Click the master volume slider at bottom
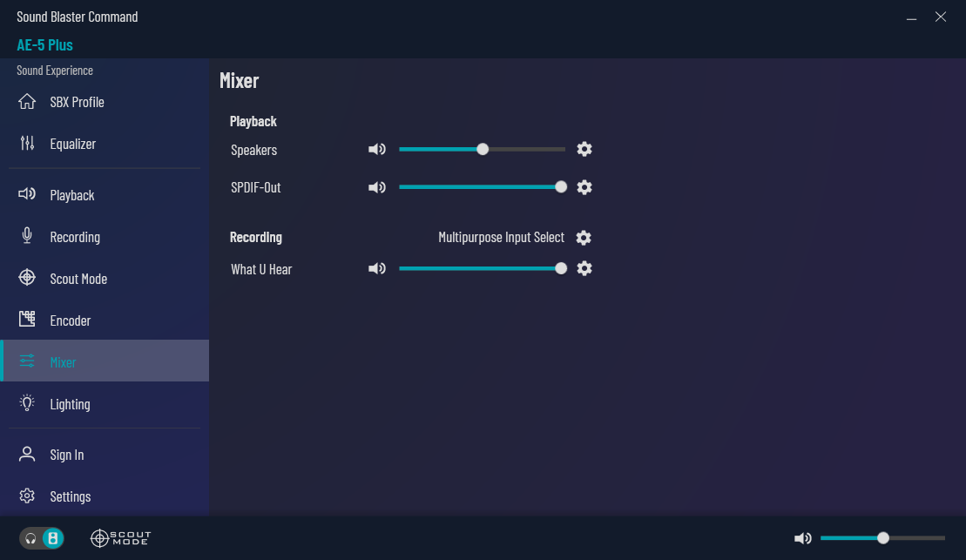The height and width of the screenshot is (560, 966). 882,538
